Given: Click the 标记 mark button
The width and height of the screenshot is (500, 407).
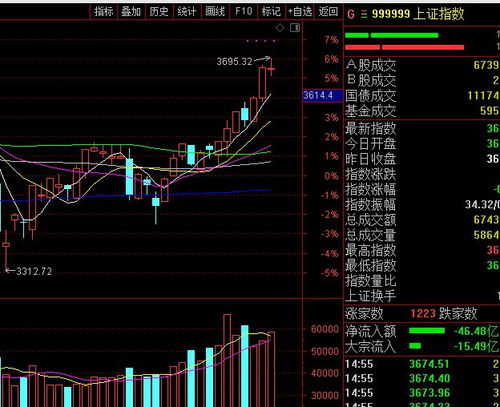Looking at the screenshot, I should pyautogui.click(x=271, y=12).
